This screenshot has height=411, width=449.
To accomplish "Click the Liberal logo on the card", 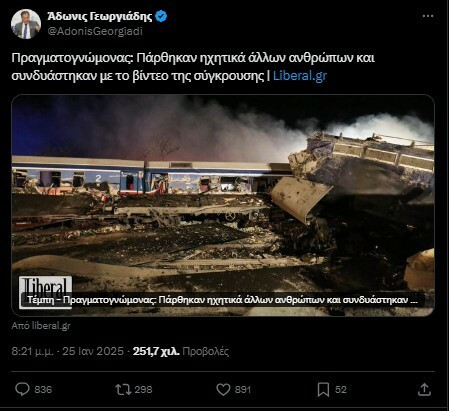I will tap(45, 292).
